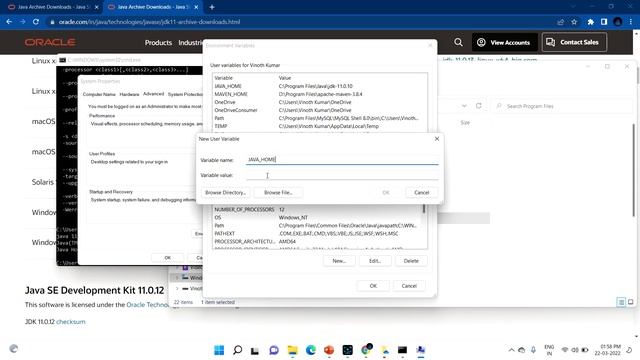
Task: Click the Variable value input field
Action: tap(342, 175)
